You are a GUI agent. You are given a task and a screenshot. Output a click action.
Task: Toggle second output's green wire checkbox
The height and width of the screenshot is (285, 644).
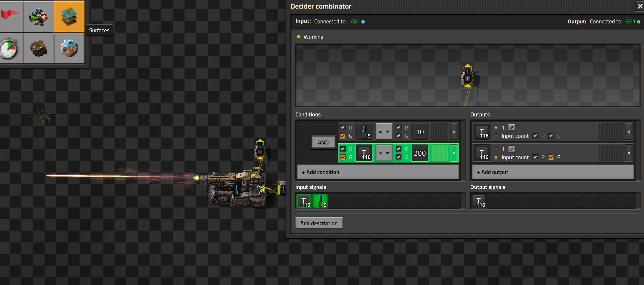551,157
